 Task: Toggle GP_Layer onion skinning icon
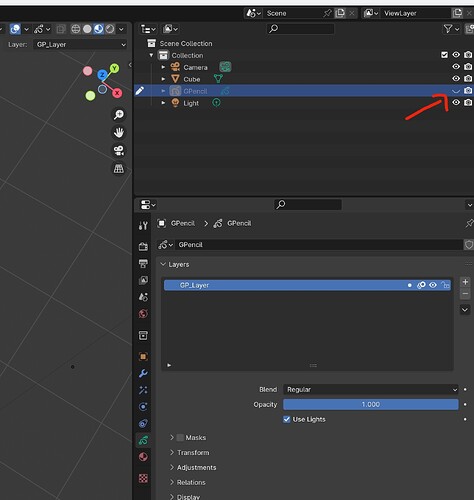(421, 285)
